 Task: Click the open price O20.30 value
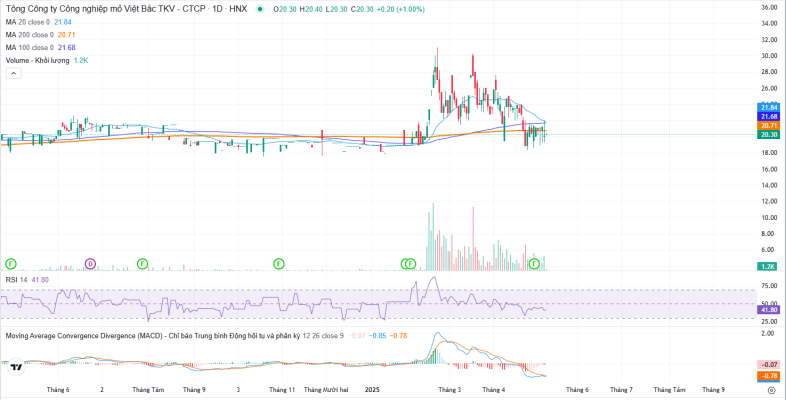point(286,9)
